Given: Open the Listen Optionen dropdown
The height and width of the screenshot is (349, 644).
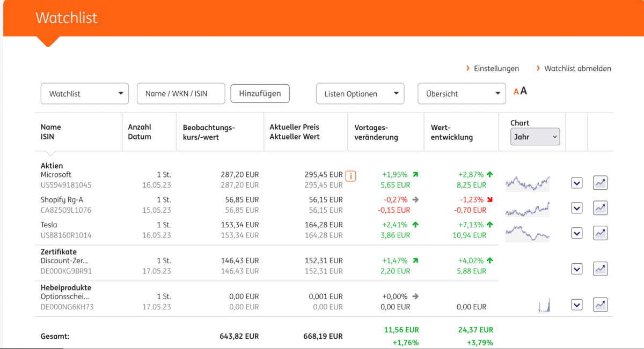Looking at the screenshot, I should click(360, 93).
